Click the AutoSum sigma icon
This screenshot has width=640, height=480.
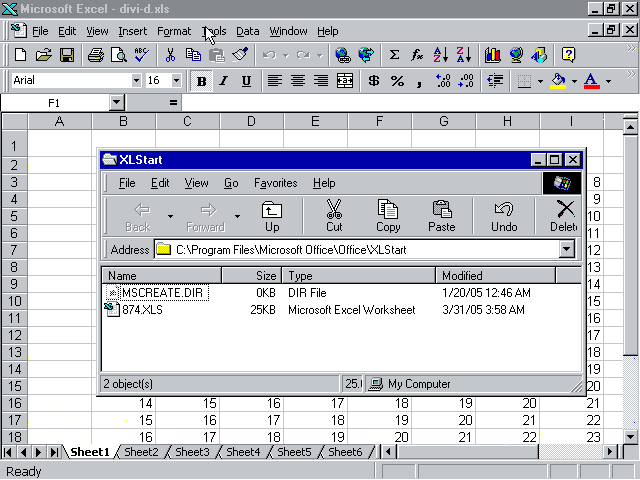tap(394, 55)
